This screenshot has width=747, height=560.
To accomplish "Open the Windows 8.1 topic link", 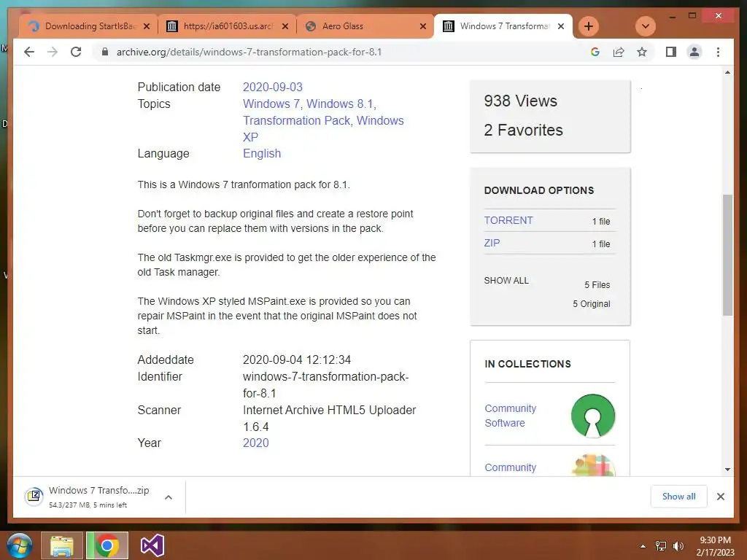I will pyautogui.click(x=340, y=104).
